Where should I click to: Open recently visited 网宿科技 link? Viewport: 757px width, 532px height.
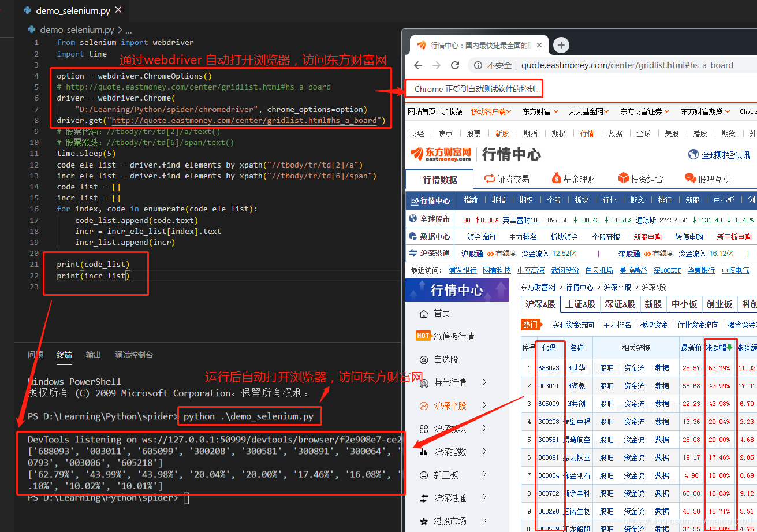[x=497, y=270]
